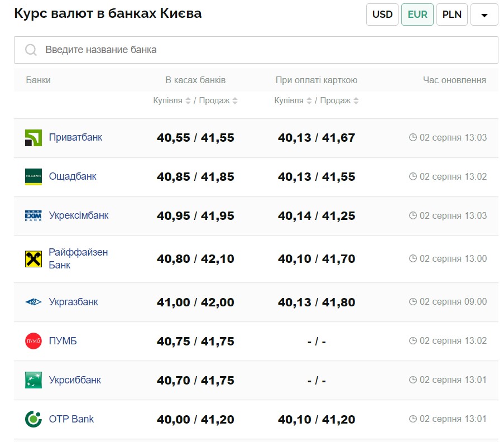The width and height of the screenshot is (504, 442).
Task: Click the Райффайзен Банк yellow logo
Action: [x=33, y=259]
